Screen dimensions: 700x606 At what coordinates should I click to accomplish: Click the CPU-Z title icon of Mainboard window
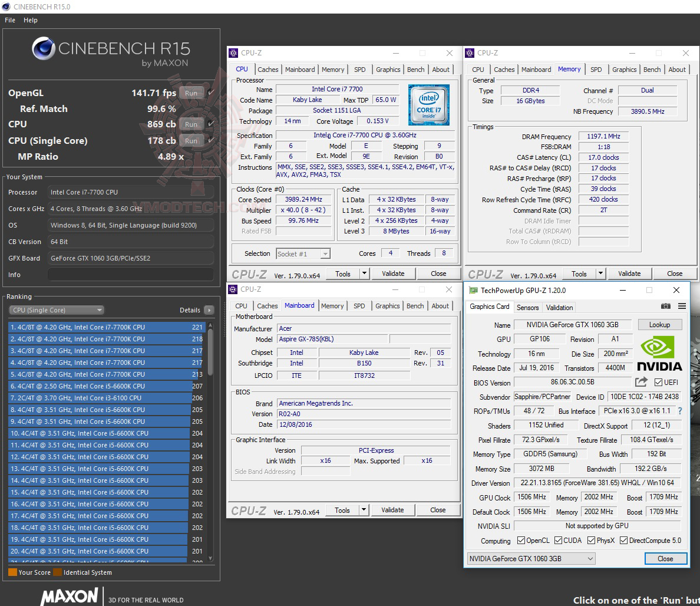[x=233, y=289]
